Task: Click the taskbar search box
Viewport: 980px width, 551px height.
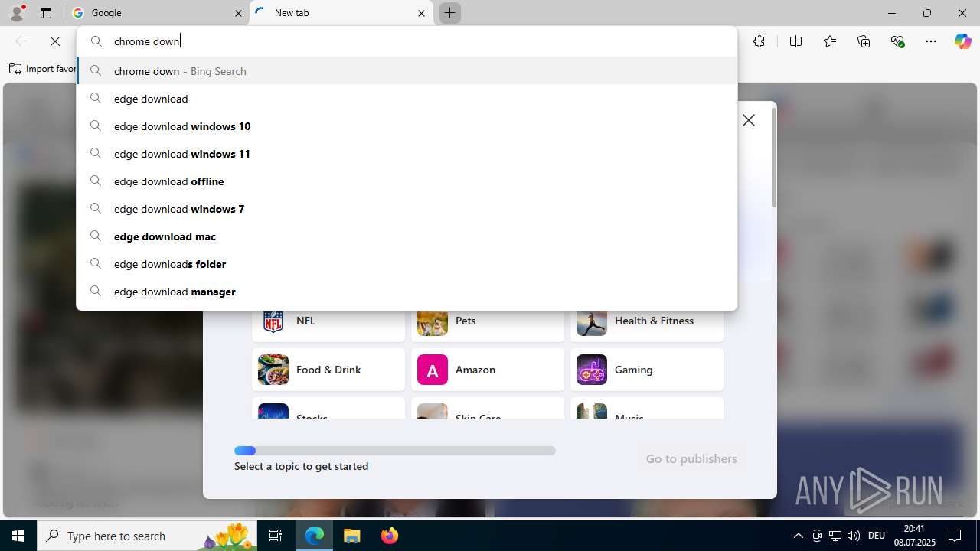Action: 148,536
